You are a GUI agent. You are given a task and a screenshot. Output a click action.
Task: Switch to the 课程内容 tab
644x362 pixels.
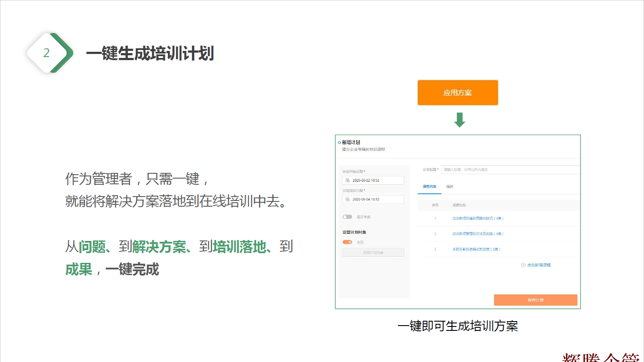coord(429,186)
